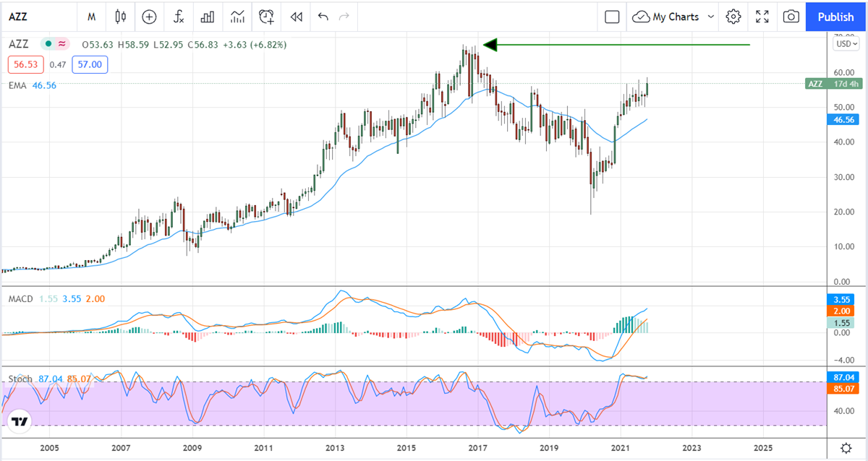Open the Indicators fx menu
Viewport: 868px width, 461px height.
coord(179,16)
